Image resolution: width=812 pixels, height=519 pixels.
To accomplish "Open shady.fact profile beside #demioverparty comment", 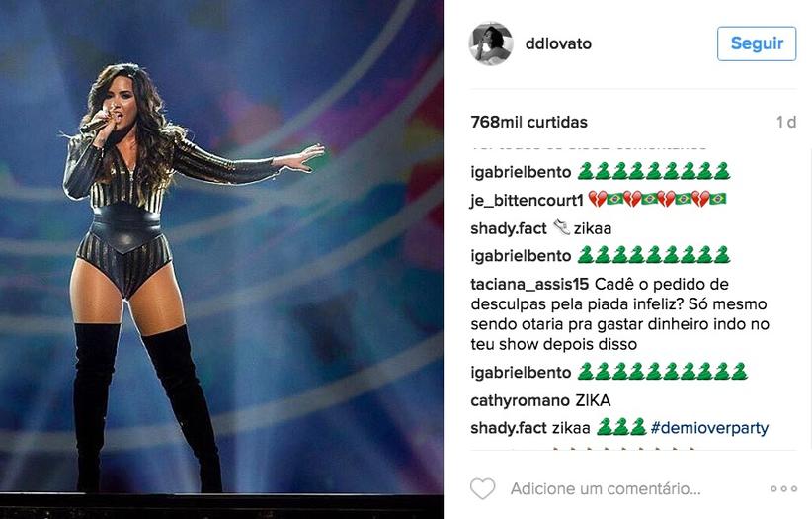I will pyautogui.click(x=508, y=428).
